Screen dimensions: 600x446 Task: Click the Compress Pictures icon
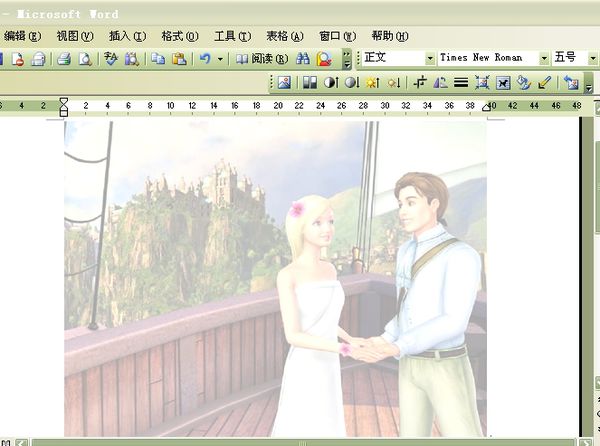click(x=482, y=83)
